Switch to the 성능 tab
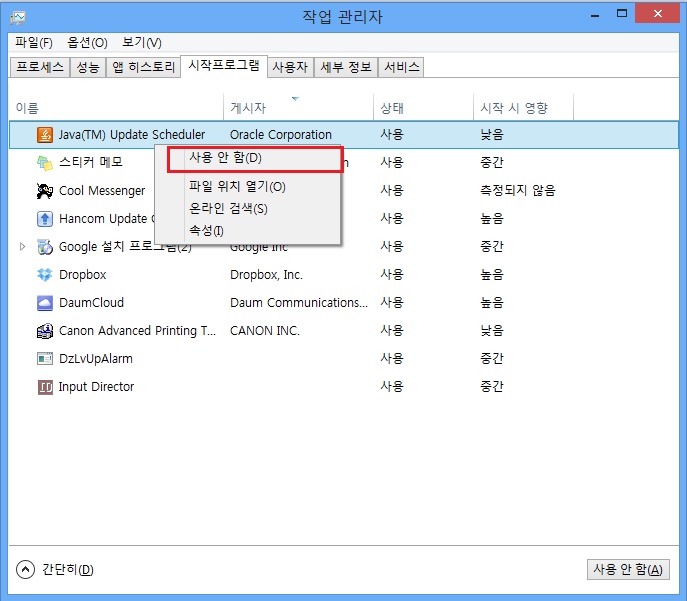This screenshot has height=601, width=687. click(88, 67)
